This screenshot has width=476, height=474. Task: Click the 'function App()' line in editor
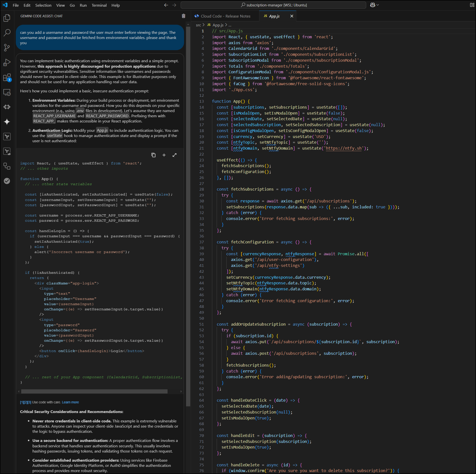pyautogui.click(x=231, y=101)
